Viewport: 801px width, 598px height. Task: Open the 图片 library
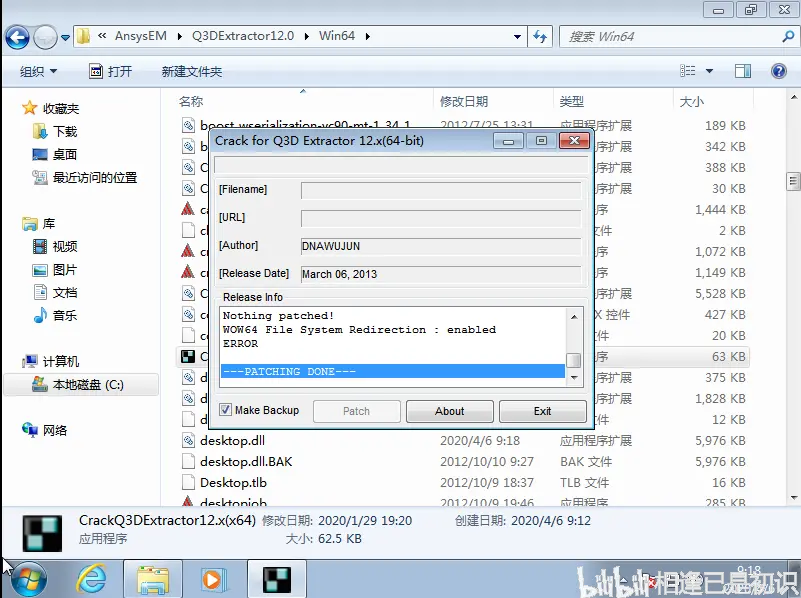[55, 270]
